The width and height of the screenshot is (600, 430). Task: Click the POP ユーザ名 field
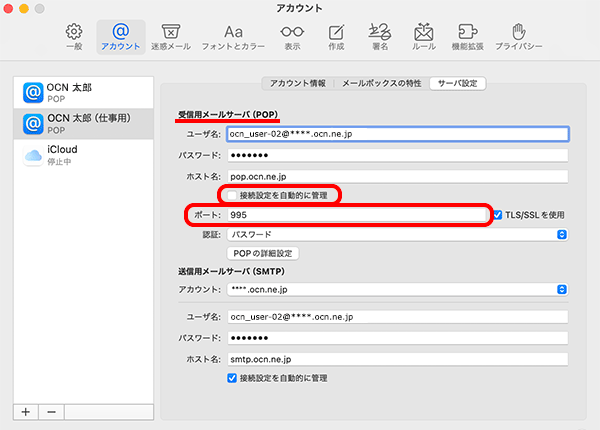pos(398,134)
